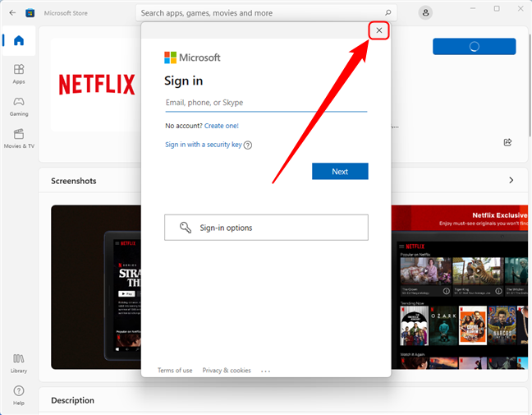Open Help in the sidebar
Viewport: 532px width, 415px height.
[x=18, y=394]
